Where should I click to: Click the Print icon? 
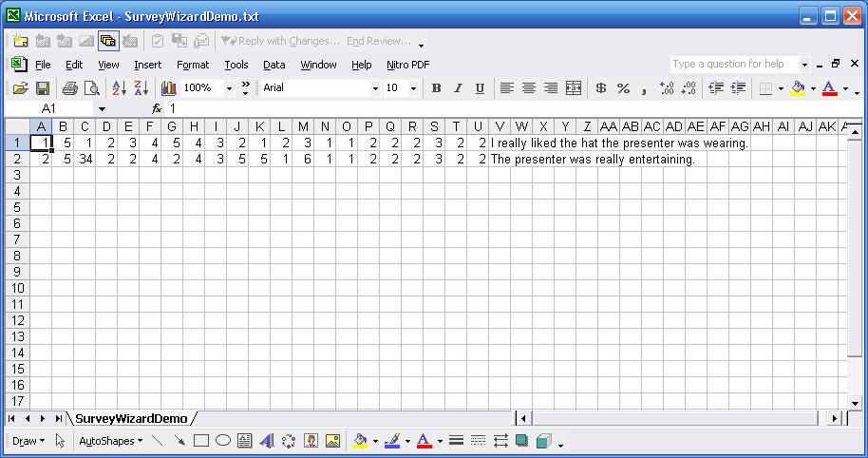point(69,88)
